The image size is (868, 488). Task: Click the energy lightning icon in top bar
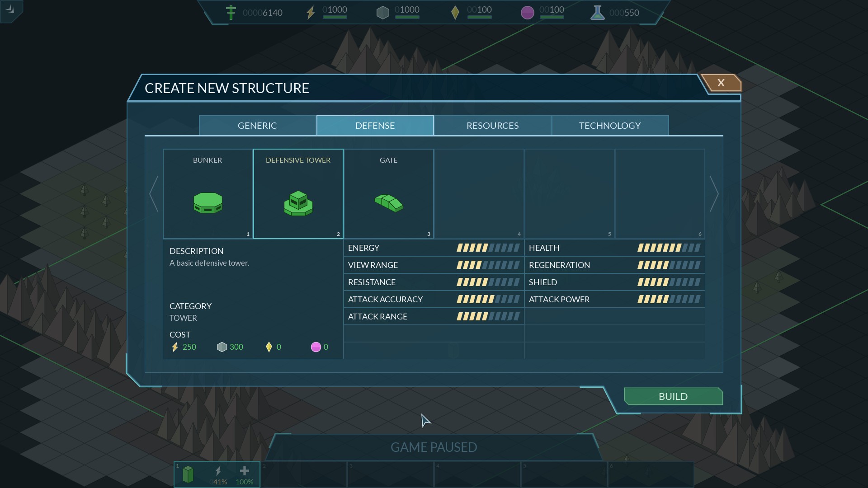(x=310, y=13)
